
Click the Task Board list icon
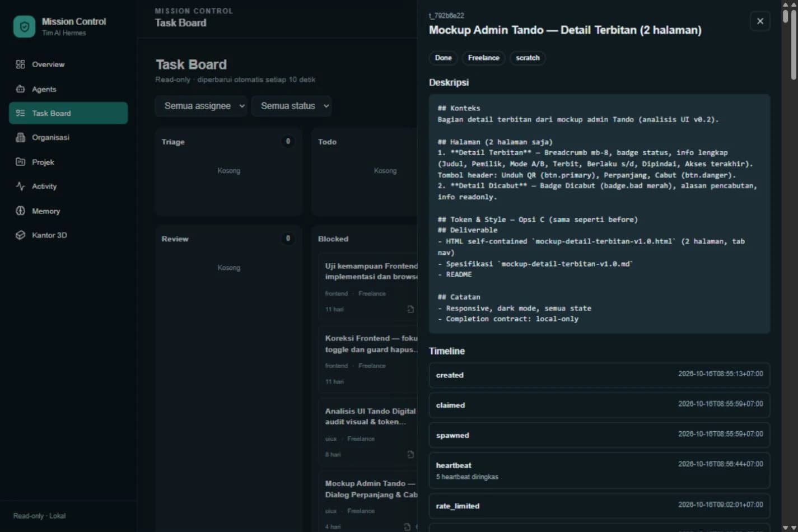[x=21, y=113]
